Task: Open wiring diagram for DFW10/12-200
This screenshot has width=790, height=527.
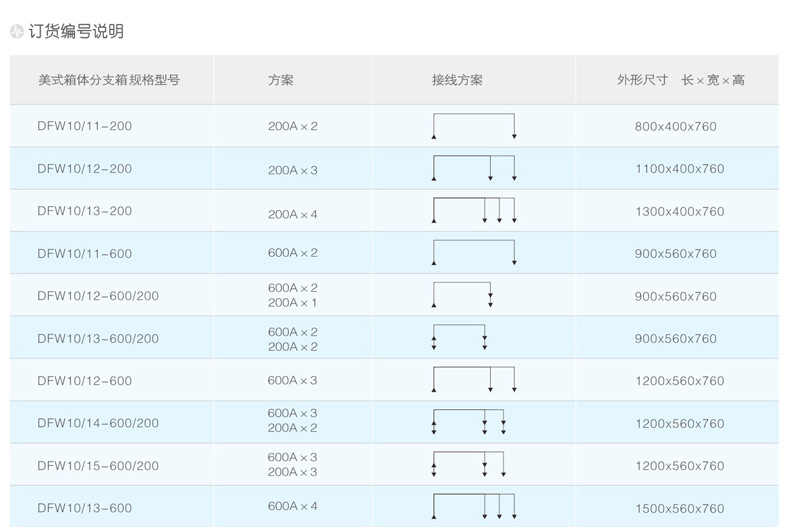Action: (x=474, y=168)
